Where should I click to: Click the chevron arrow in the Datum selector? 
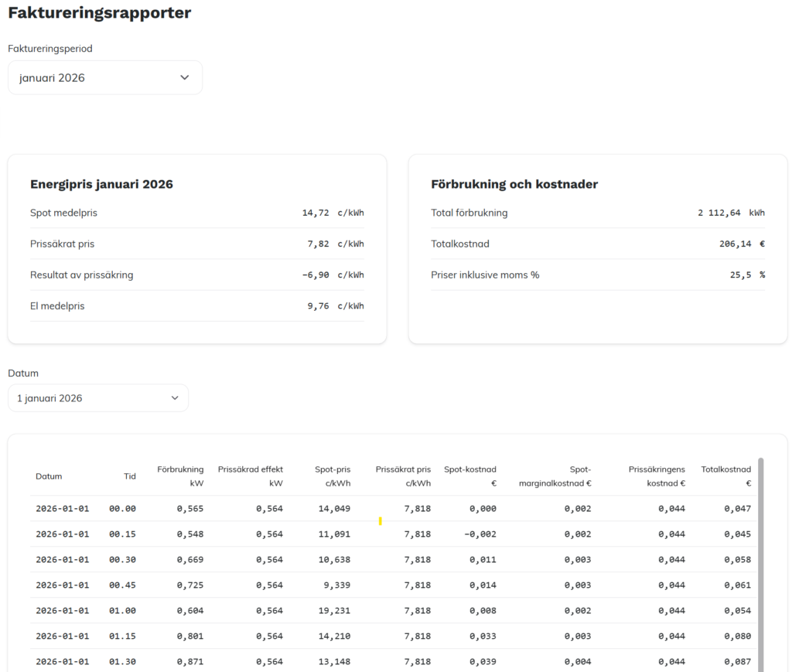click(x=175, y=398)
